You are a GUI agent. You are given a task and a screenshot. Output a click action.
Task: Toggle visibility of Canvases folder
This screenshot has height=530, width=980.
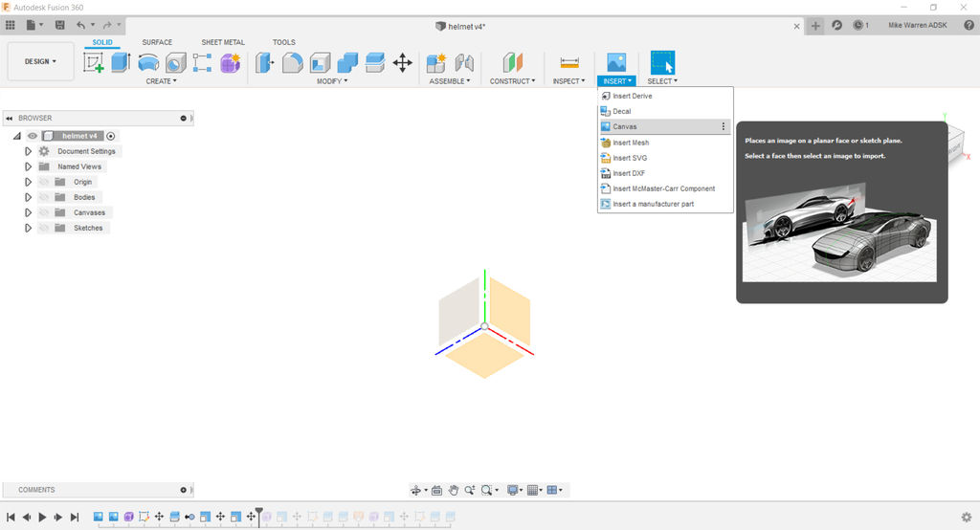[44, 212]
